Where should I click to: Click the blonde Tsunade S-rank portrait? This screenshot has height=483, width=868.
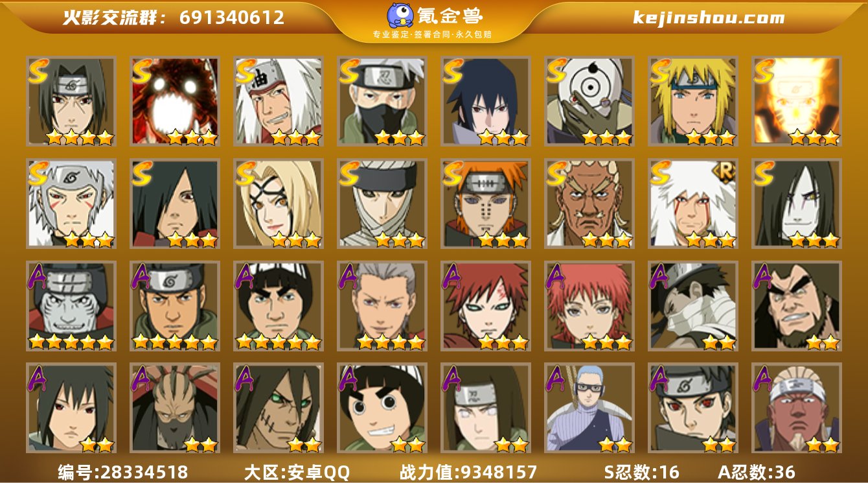point(278,204)
